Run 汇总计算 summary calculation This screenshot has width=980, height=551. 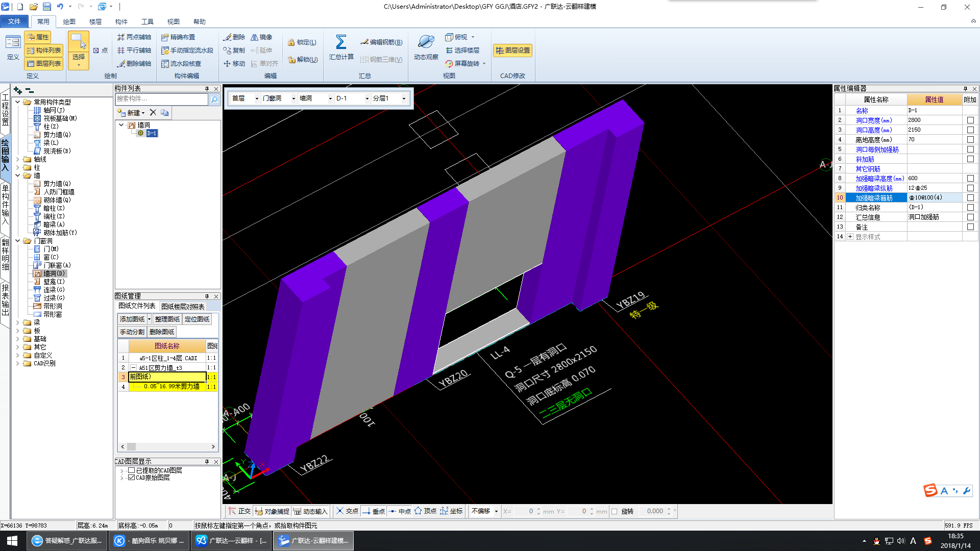click(x=341, y=47)
